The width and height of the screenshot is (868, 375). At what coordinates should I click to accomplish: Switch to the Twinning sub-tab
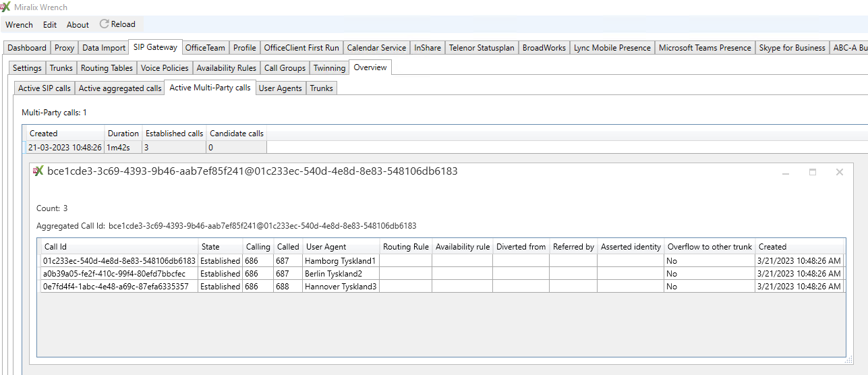[329, 68]
